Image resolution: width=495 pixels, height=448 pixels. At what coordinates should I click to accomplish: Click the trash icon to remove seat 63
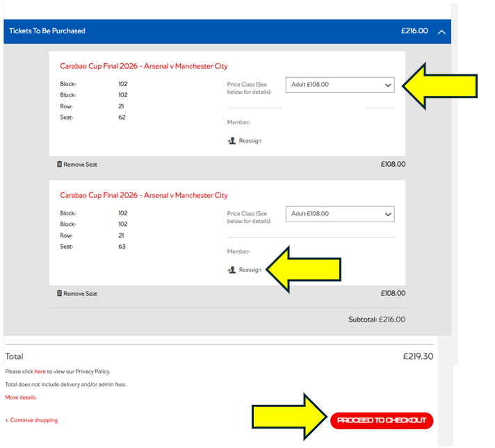(x=59, y=293)
